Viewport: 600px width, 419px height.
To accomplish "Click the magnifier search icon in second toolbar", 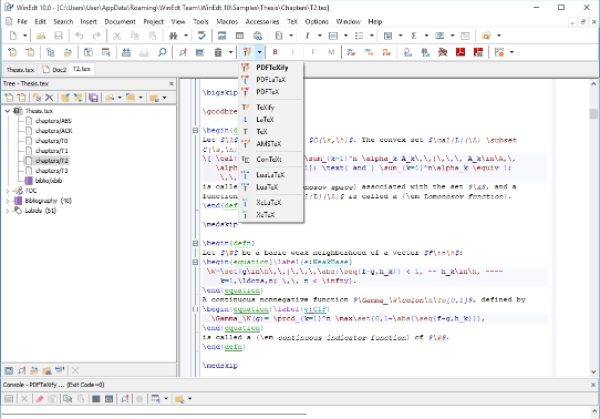I will tap(162, 52).
